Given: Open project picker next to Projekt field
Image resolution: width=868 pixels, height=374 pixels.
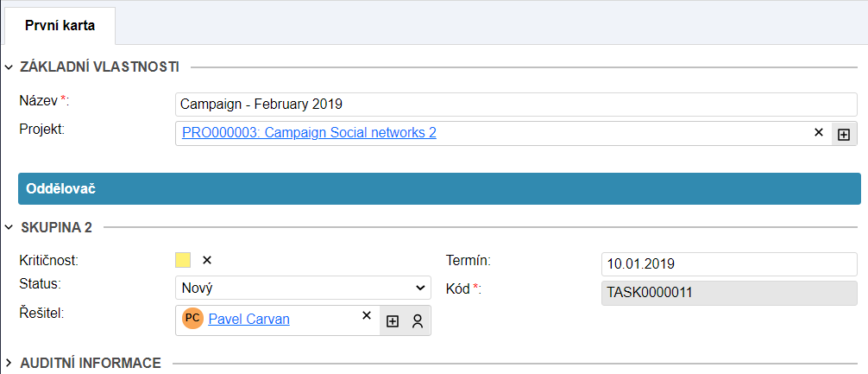Looking at the screenshot, I should pyautogui.click(x=844, y=134).
